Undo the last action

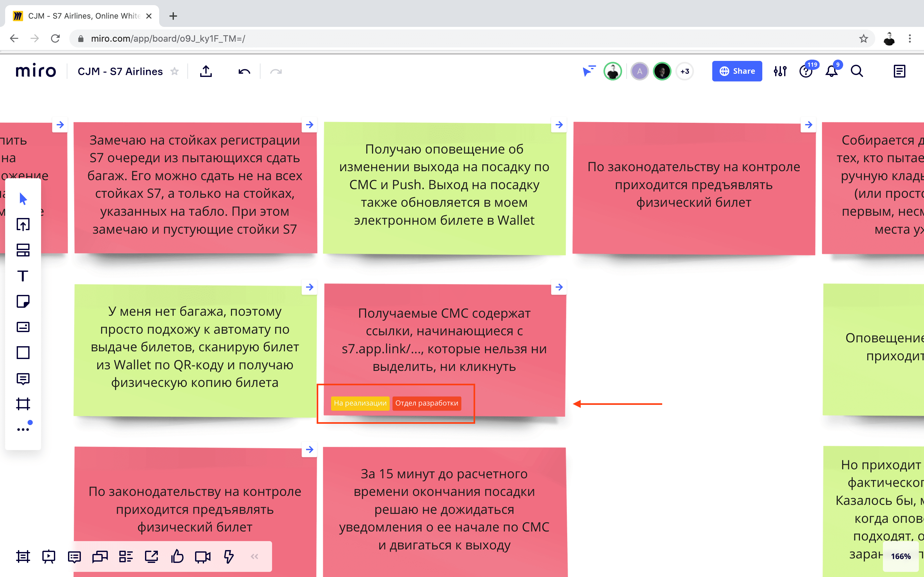pyautogui.click(x=244, y=71)
